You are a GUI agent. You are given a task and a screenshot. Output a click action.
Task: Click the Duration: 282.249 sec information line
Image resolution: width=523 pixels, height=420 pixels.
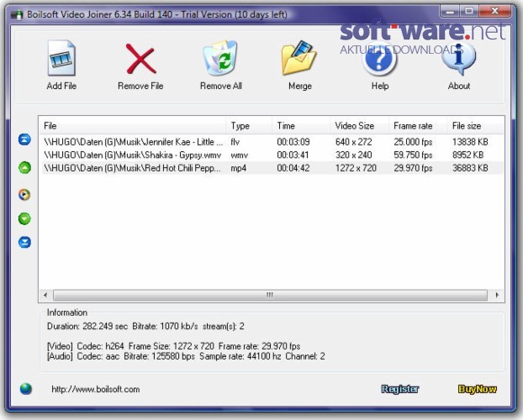(x=145, y=326)
